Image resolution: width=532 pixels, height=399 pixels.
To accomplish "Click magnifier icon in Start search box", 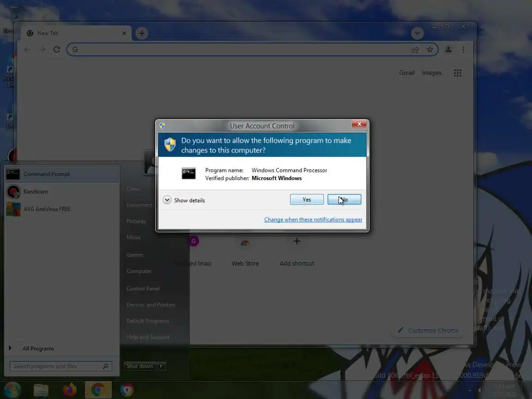I will tap(105, 366).
